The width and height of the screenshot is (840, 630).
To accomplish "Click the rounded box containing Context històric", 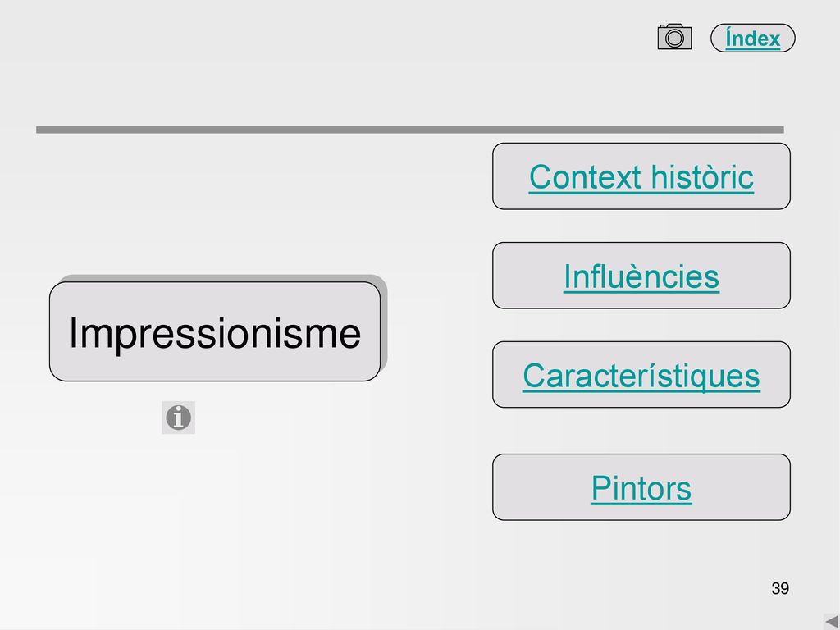I will click(x=641, y=176).
